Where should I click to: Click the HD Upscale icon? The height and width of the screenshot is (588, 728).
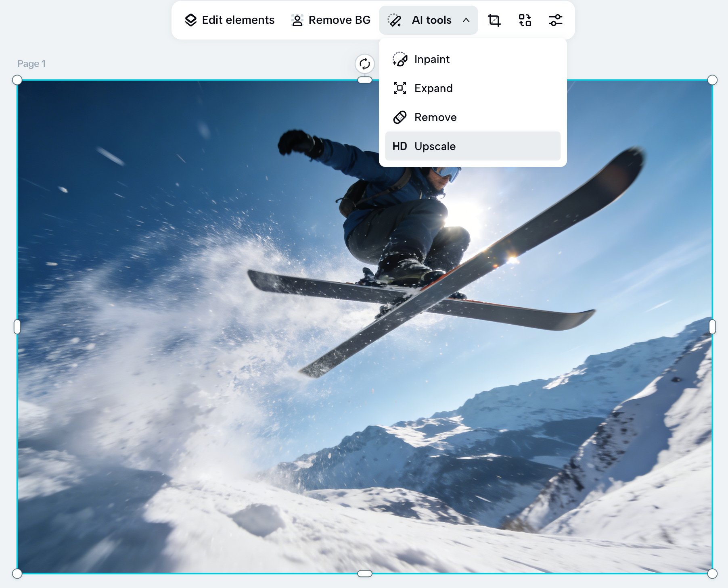click(400, 146)
